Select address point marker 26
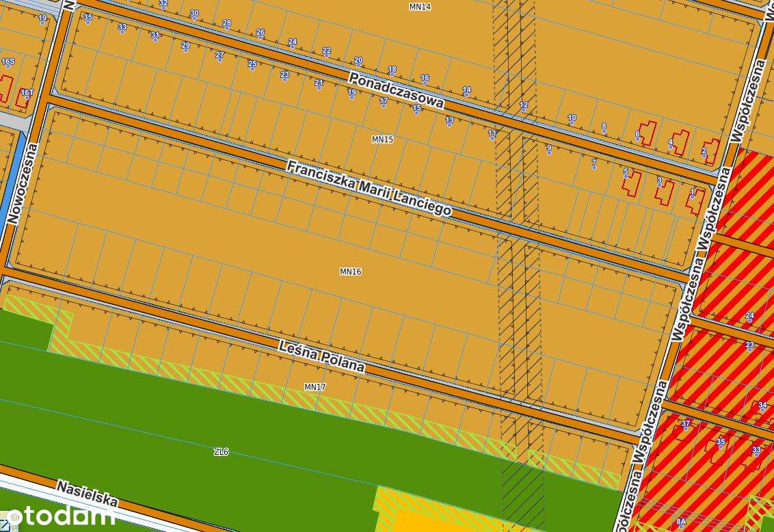The height and width of the screenshot is (532, 774). (260, 34)
